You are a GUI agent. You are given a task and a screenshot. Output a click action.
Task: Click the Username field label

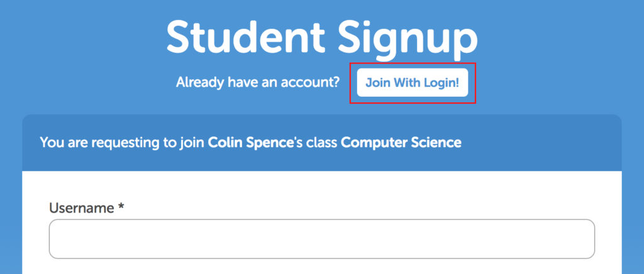tap(82, 208)
